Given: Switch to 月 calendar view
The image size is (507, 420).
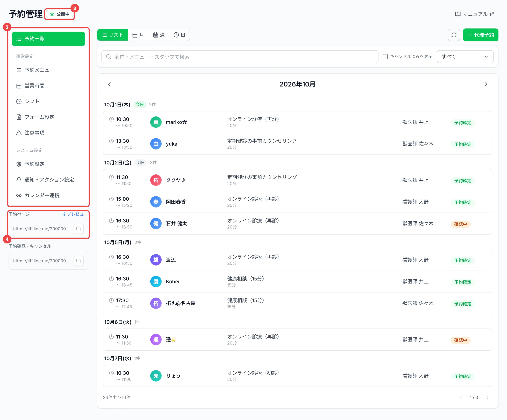Looking at the screenshot, I should click(138, 35).
